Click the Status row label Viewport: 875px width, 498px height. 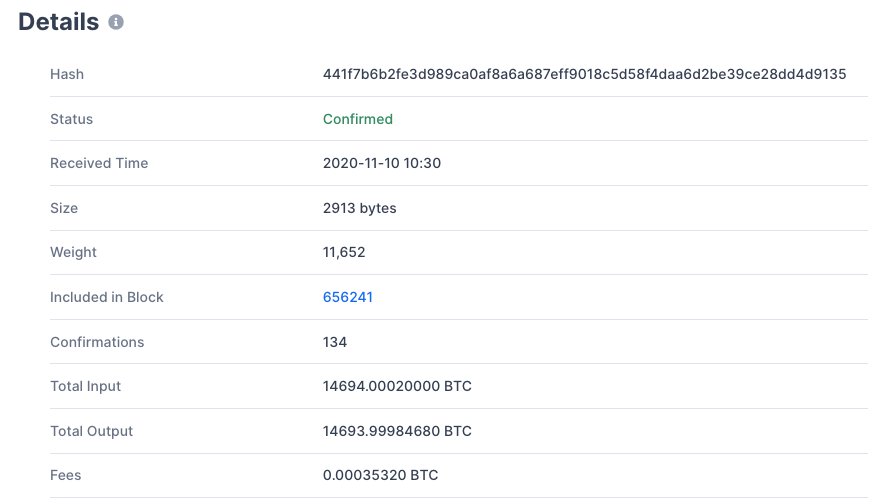click(x=71, y=119)
